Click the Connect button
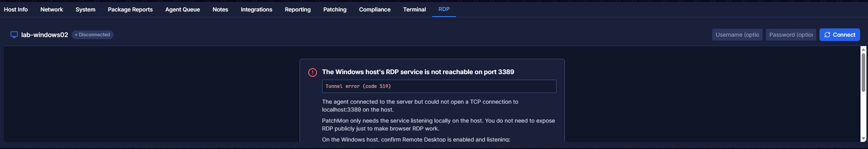Screen dimensions: 868x149 pyautogui.click(x=840, y=35)
